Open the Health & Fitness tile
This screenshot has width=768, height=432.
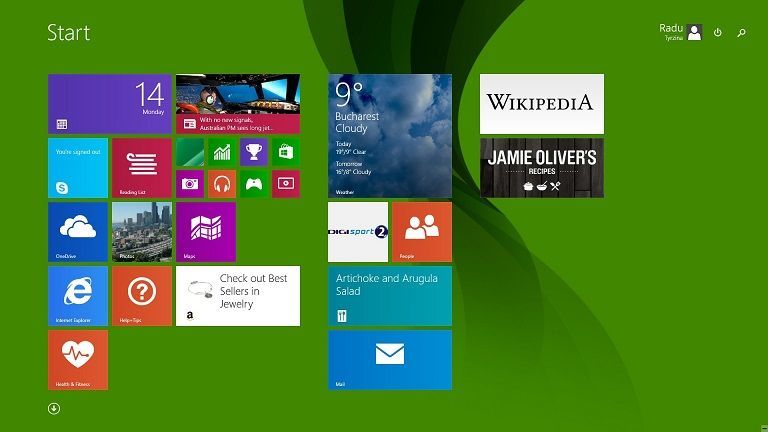pos(78,360)
